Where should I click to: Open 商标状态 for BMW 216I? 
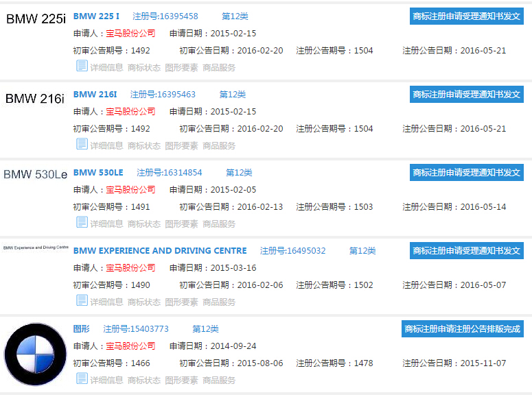144,146
